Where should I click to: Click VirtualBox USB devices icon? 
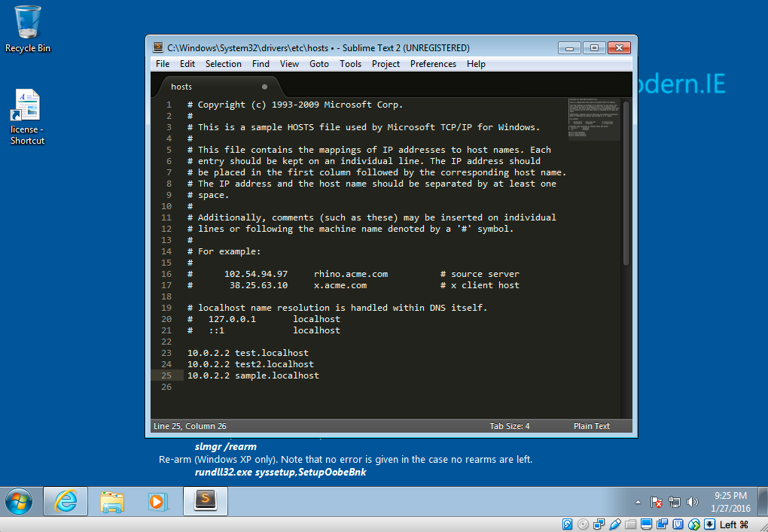coord(614,524)
